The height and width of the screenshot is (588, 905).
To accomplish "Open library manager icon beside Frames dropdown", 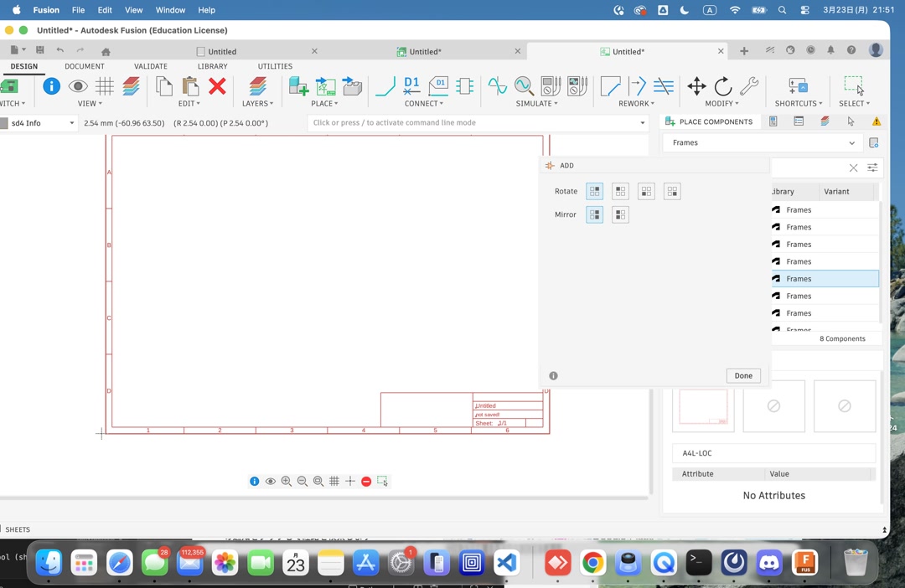I will click(873, 142).
